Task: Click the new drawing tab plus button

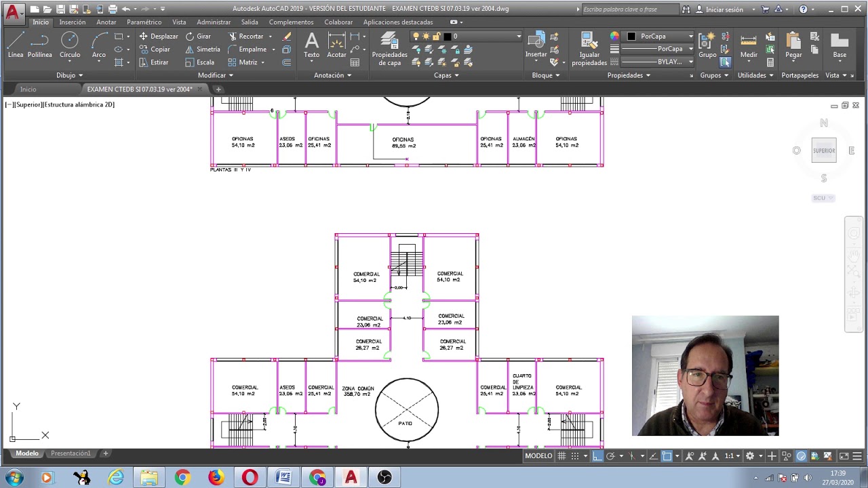Action: [x=218, y=89]
